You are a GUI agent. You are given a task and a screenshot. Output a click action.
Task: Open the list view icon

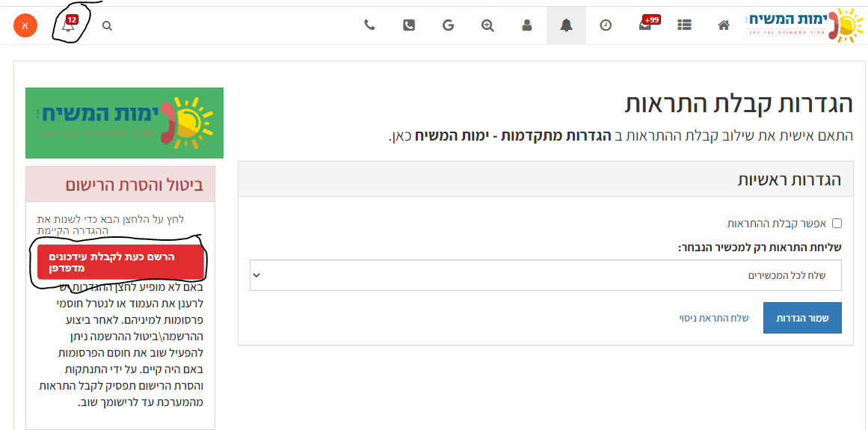coord(684,25)
